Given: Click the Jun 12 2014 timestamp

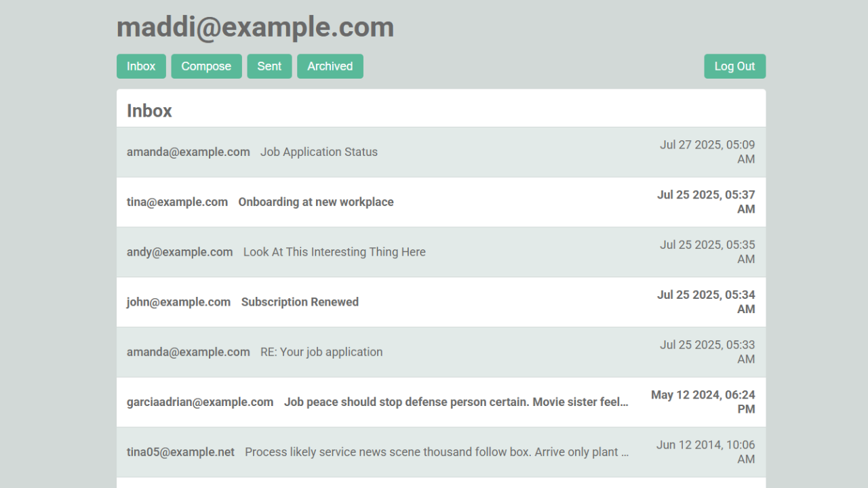Looking at the screenshot, I should [705, 452].
